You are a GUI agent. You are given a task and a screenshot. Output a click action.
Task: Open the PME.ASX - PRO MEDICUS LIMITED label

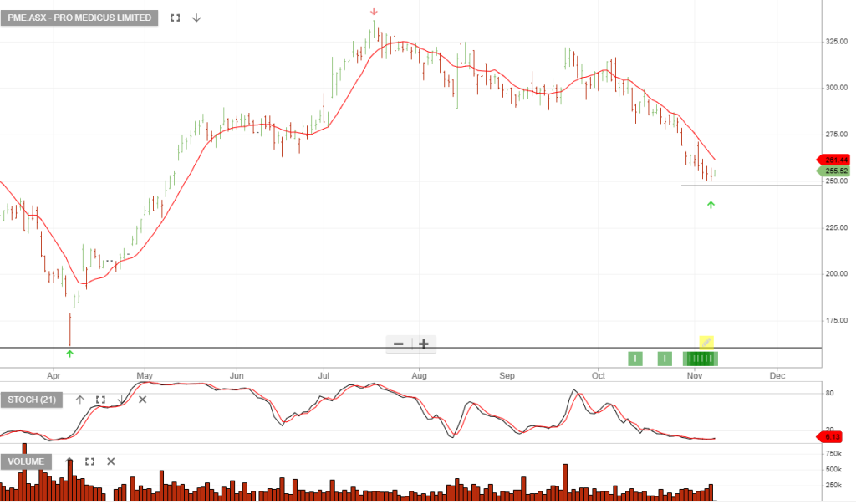(79, 18)
